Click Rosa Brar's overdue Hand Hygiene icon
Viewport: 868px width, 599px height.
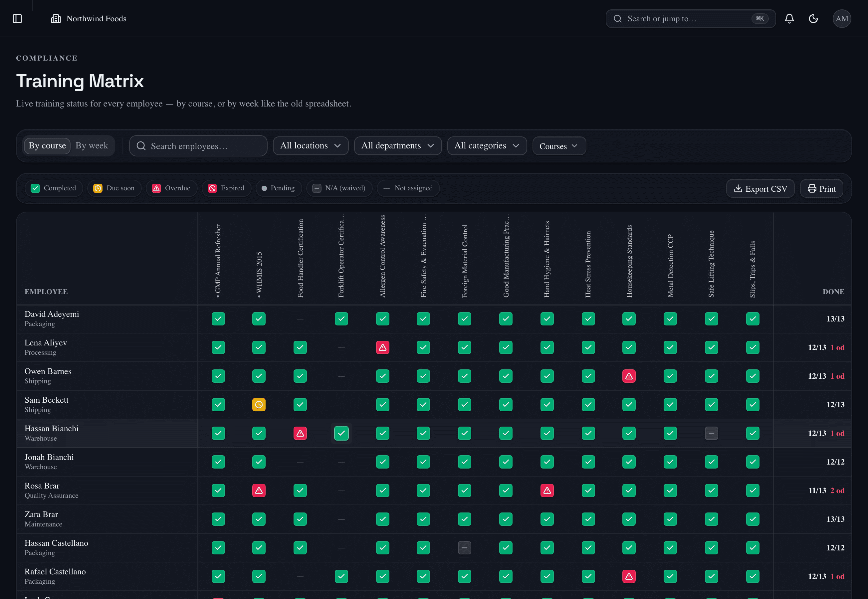point(547,491)
